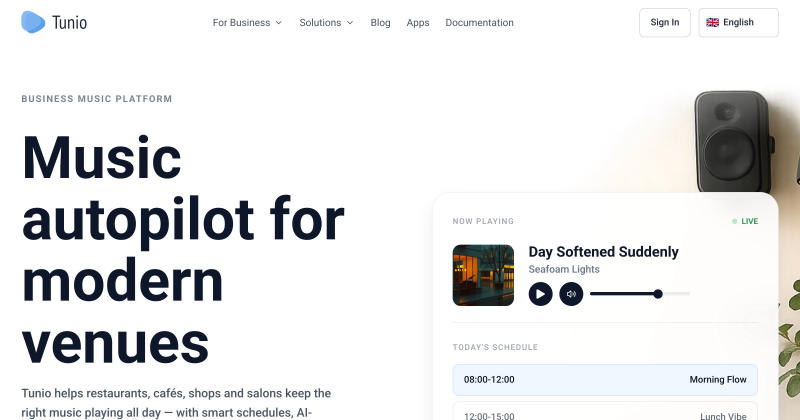Click the TODAY'S SCHEDULE label

[x=495, y=347]
